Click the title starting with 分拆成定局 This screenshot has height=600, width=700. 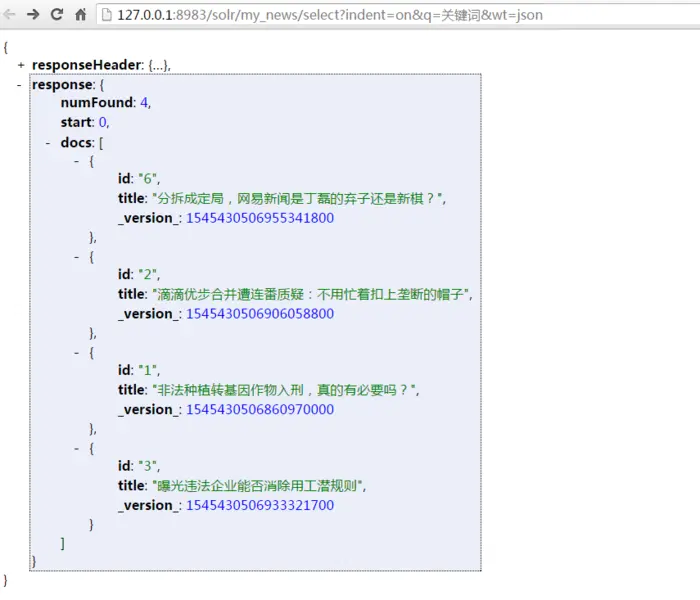(x=297, y=198)
